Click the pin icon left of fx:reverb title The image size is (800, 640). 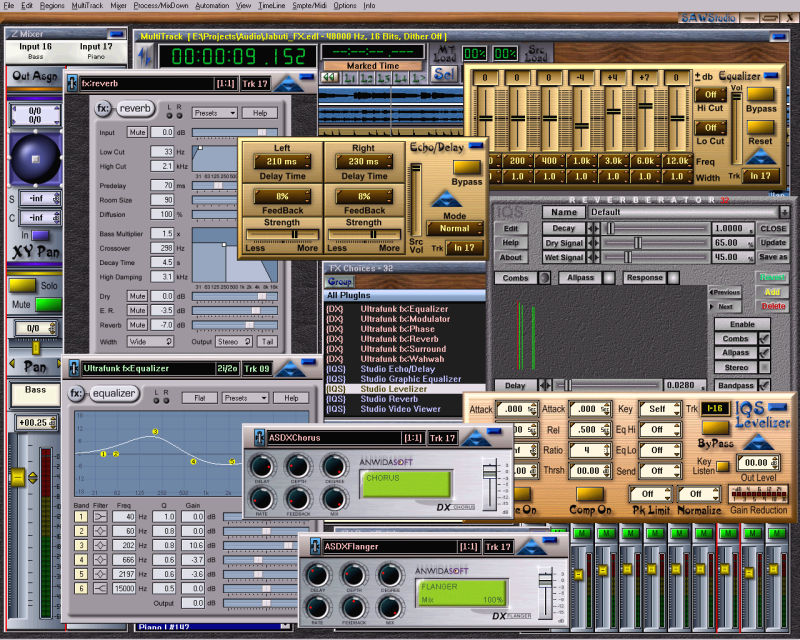point(72,83)
